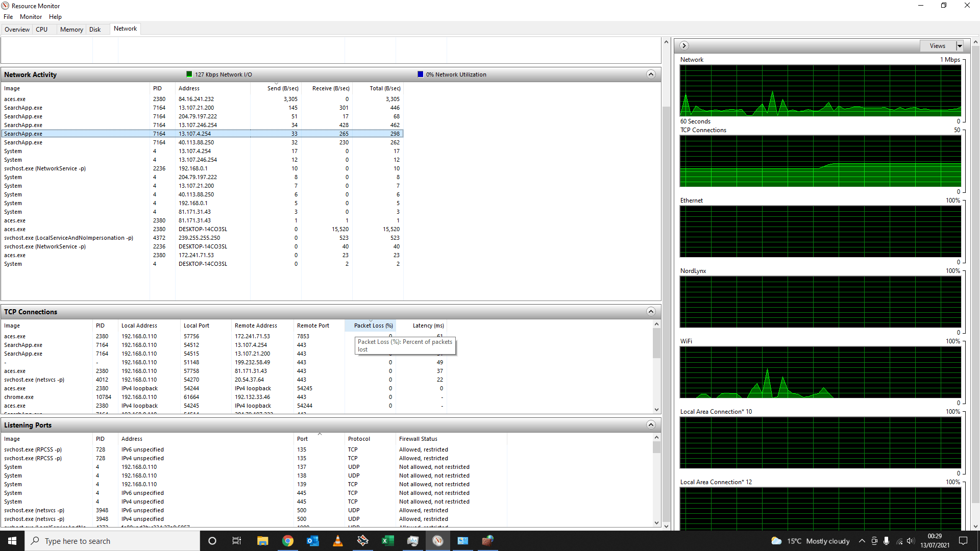The width and height of the screenshot is (980, 551).
Task: Select aces.exe row with address 84.16.241.232
Action: (x=202, y=99)
